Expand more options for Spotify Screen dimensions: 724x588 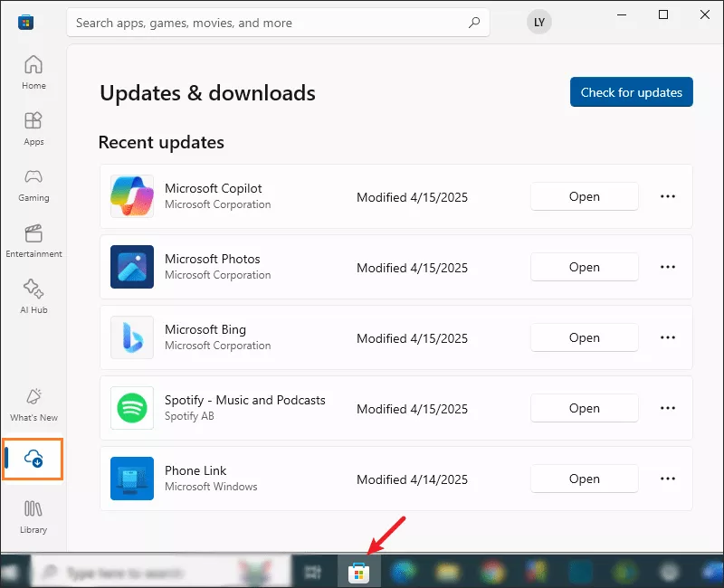point(667,409)
